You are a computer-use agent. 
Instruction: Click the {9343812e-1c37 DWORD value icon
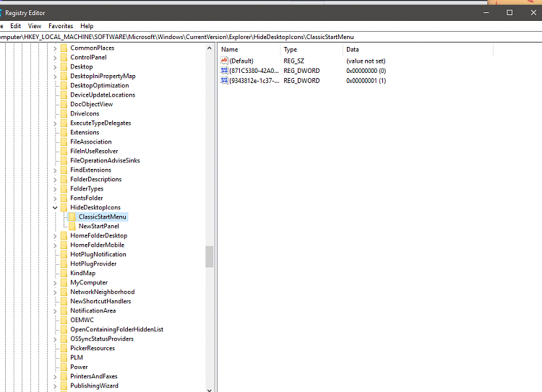tap(224, 80)
